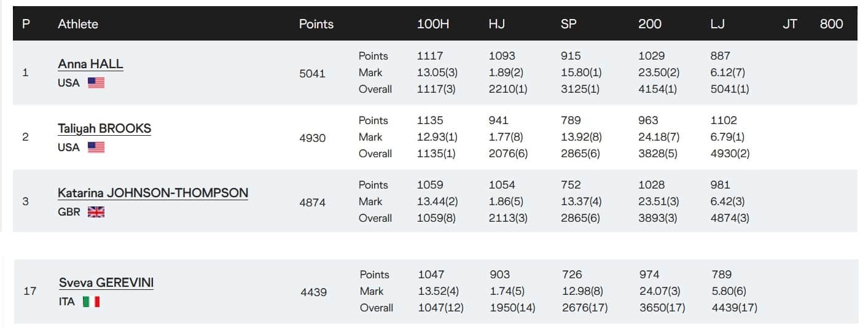Click the Italian flag icon
Viewport: 868px width, 328px height.
point(91,302)
